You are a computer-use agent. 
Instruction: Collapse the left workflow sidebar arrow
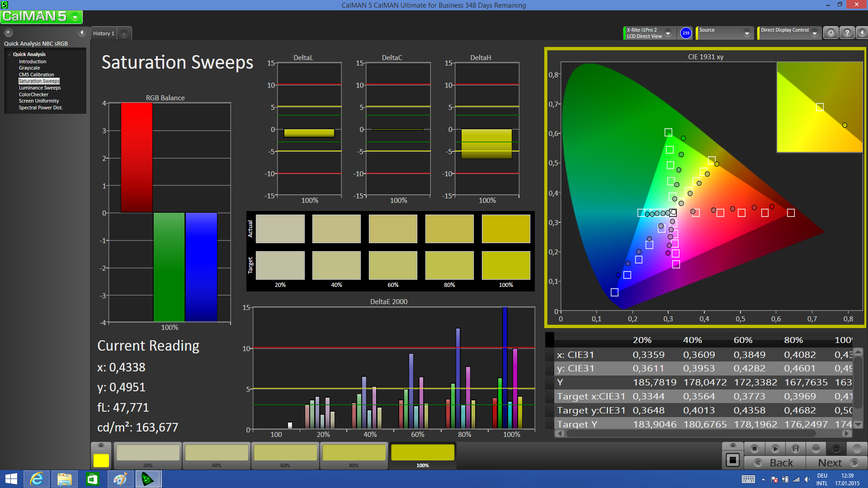pyautogui.click(x=82, y=33)
